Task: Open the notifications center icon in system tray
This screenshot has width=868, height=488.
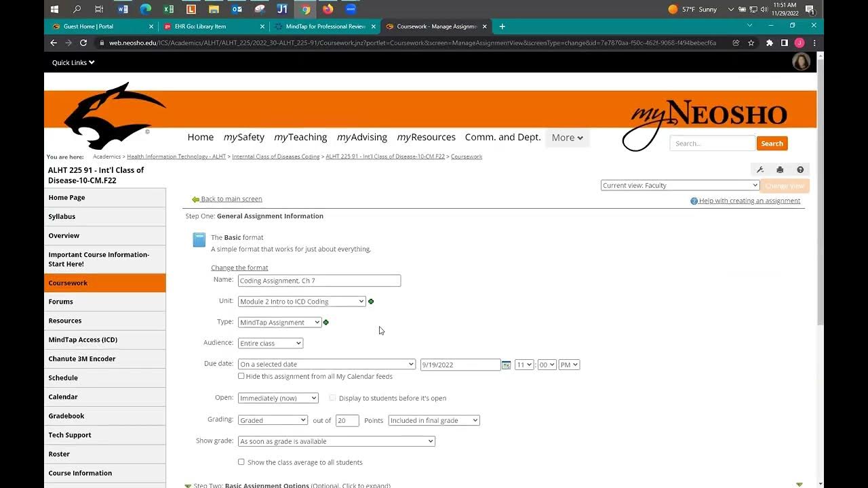Action: pyautogui.click(x=809, y=9)
